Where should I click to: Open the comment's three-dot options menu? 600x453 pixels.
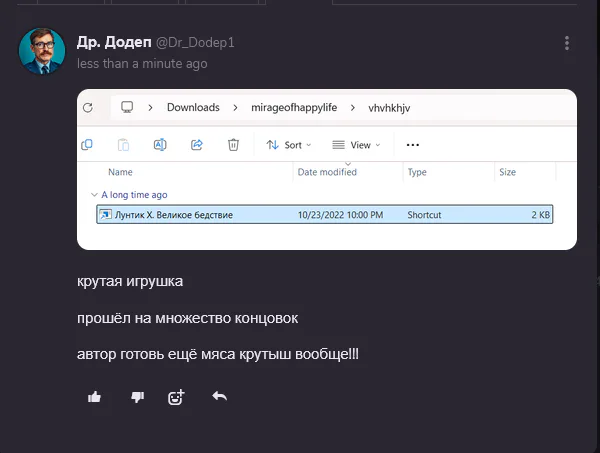pos(567,43)
